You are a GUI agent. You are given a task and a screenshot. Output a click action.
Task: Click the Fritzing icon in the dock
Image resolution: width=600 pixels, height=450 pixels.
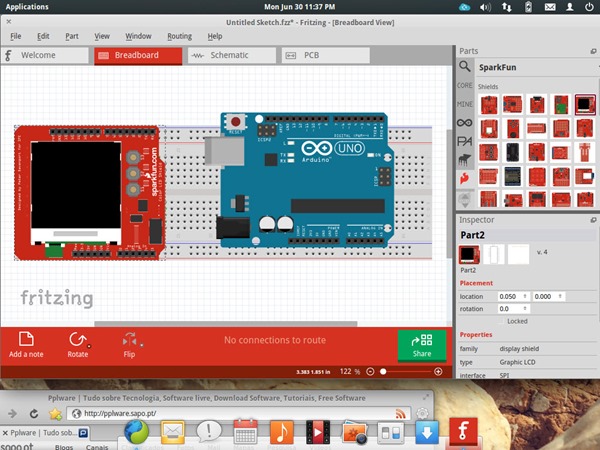point(463,432)
